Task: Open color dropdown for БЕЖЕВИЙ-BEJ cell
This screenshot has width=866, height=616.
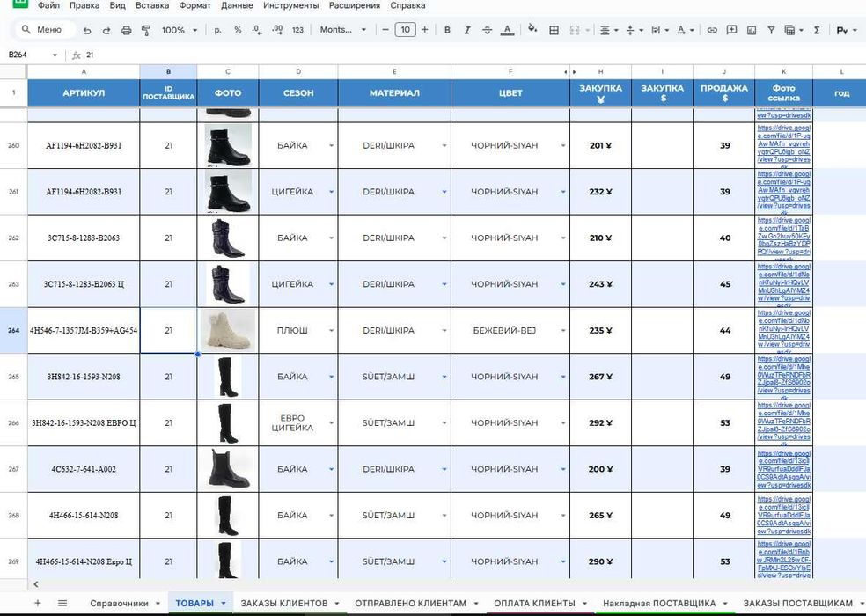Action: [x=562, y=330]
